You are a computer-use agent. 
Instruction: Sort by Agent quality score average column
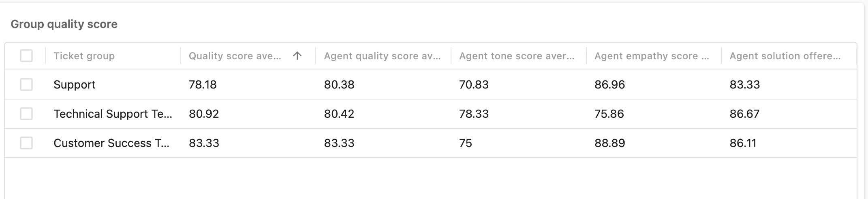pyautogui.click(x=382, y=56)
